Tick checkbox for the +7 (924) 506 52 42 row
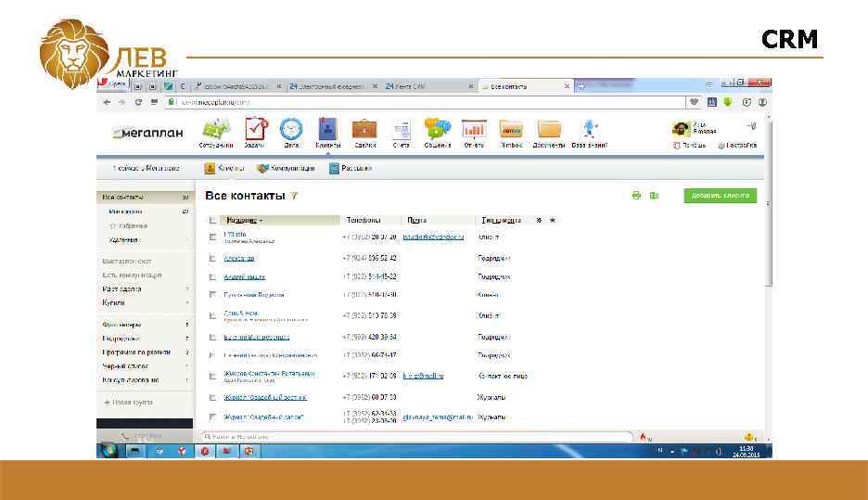 coord(212,258)
